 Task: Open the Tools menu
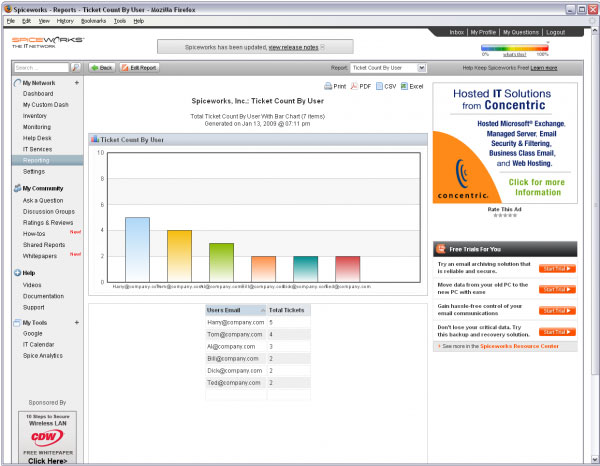(x=120, y=21)
